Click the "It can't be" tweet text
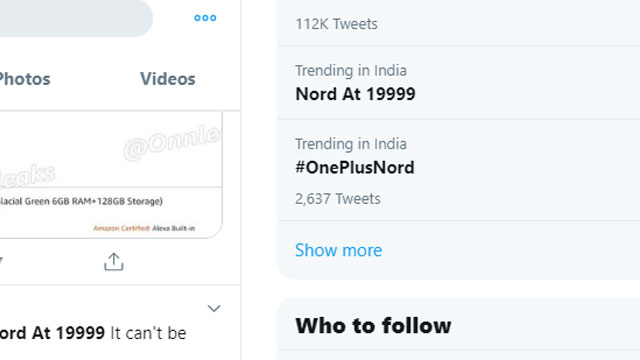The image size is (640, 360). pyautogui.click(x=149, y=333)
